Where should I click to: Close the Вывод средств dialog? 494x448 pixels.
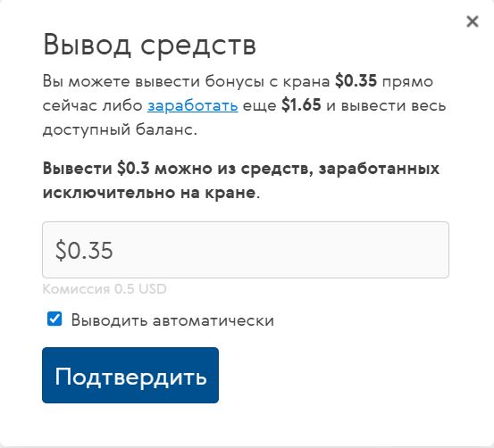pos(473,21)
